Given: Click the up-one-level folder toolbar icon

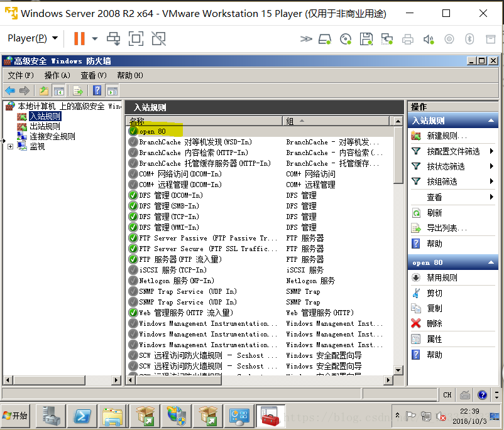Looking at the screenshot, I should tap(44, 91).
